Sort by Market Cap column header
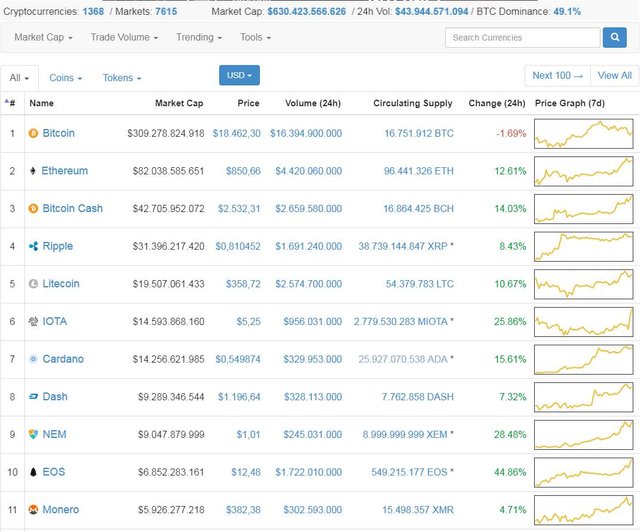This screenshot has height=532, width=640. [179, 103]
